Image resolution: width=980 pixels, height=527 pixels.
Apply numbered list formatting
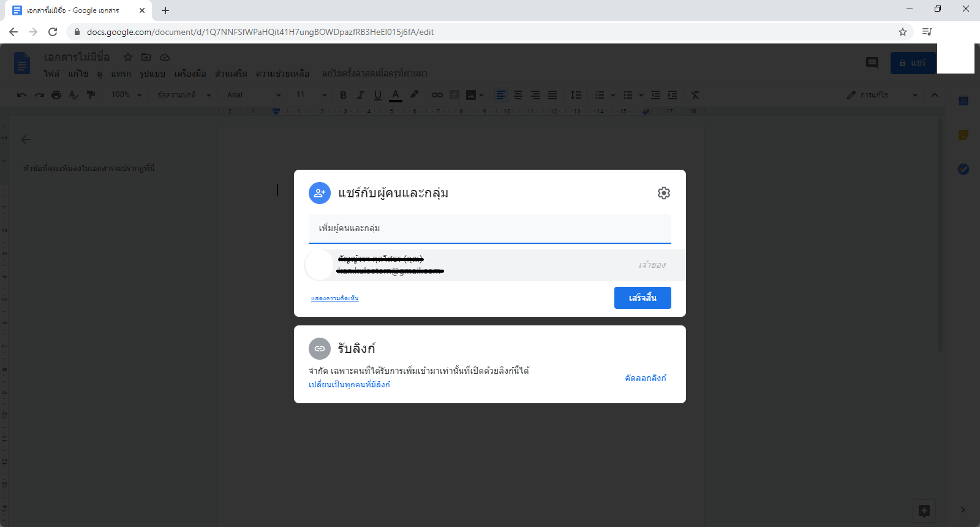(600, 95)
